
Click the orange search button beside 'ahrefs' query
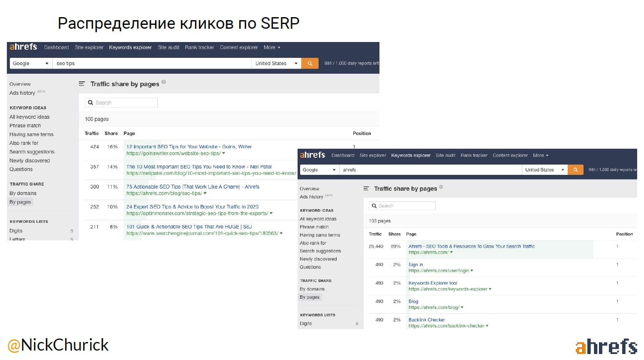[575, 170]
